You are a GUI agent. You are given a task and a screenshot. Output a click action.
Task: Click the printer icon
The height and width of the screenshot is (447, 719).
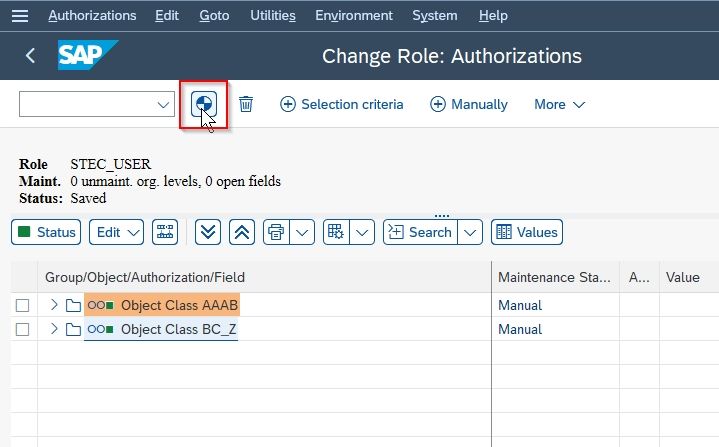[x=276, y=232]
